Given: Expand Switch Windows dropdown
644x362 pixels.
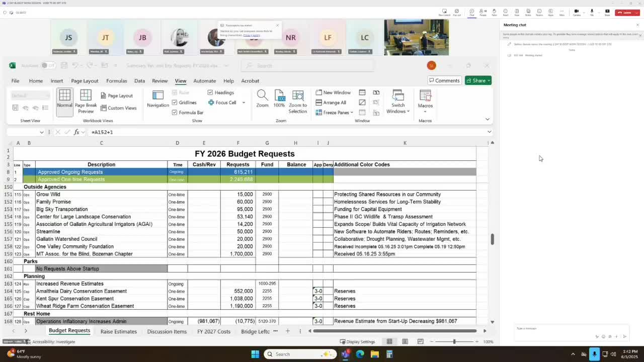Looking at the screenshot, I should (408, 112).
